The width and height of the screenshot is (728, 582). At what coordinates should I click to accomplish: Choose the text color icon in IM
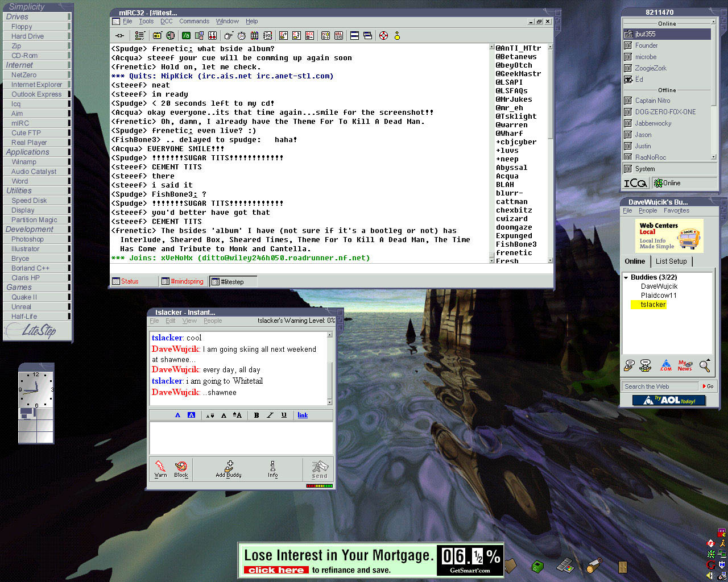(177, 415)
